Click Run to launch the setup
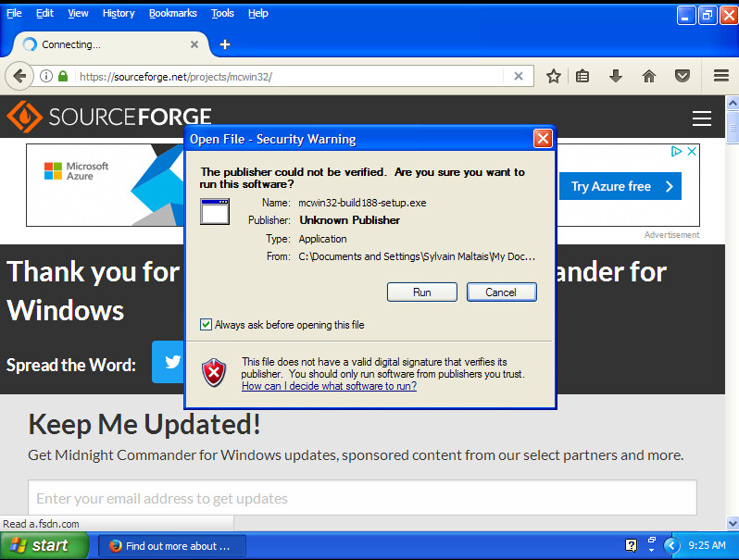The height and width of the screenshot is (560, 739). [x=421, y=292]
